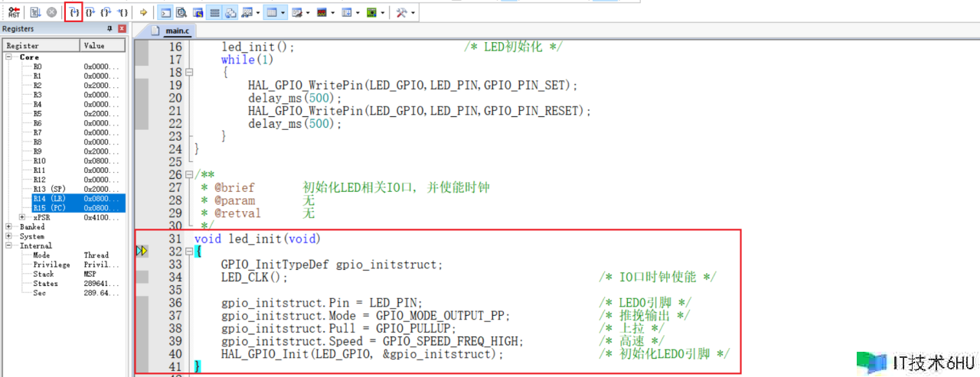Screen dimensions: 980x377
Task: Click the Step Over icon
Action: tap(90, 12)
